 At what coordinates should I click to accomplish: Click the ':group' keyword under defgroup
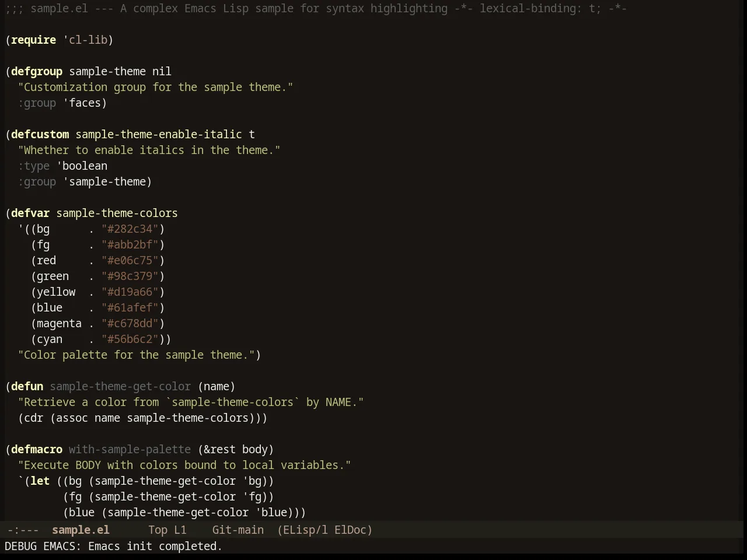37,103
